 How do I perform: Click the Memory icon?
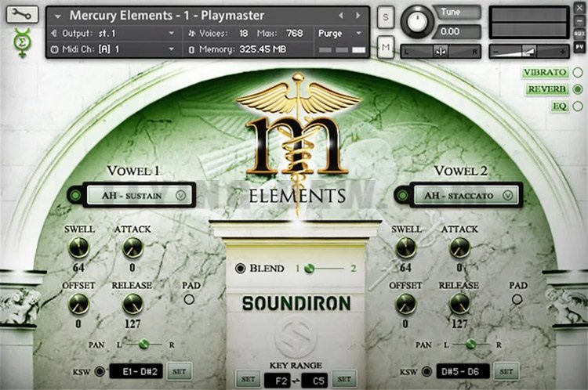(x=191, y=49)
